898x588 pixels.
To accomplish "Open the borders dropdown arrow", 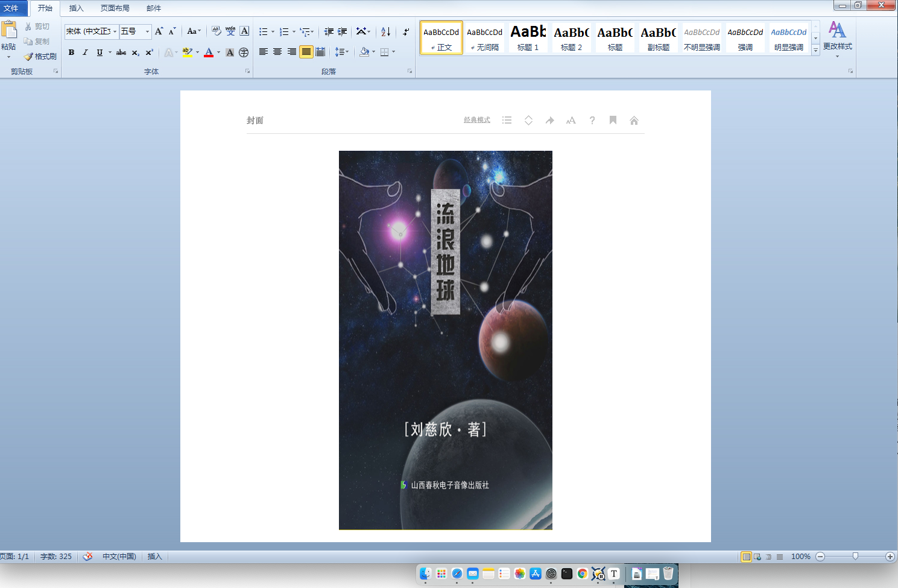I will point(393,52).
